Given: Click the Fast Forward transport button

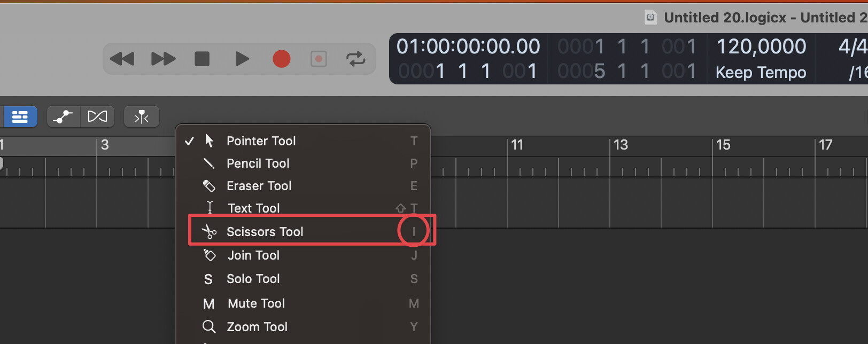Looking at the screenshot, I should click(163, 59).
